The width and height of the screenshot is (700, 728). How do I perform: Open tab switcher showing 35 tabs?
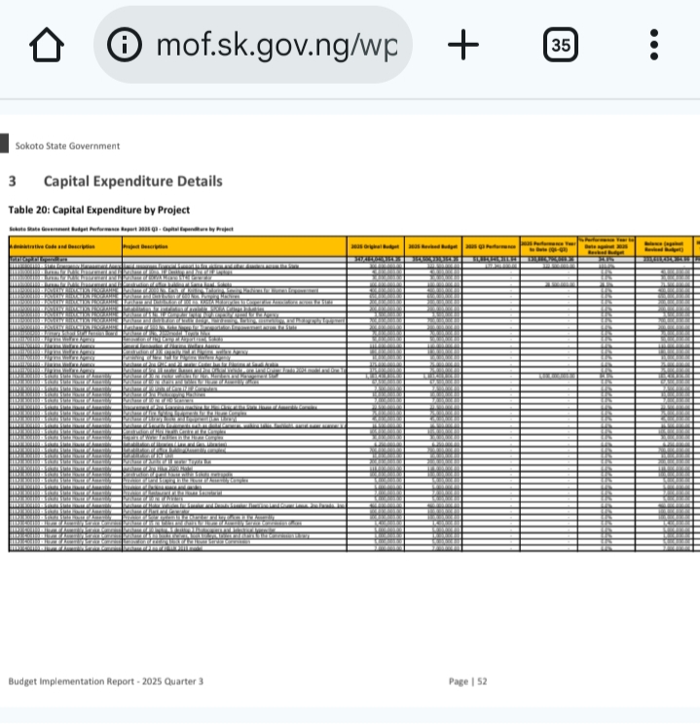(x=560, y=45)
